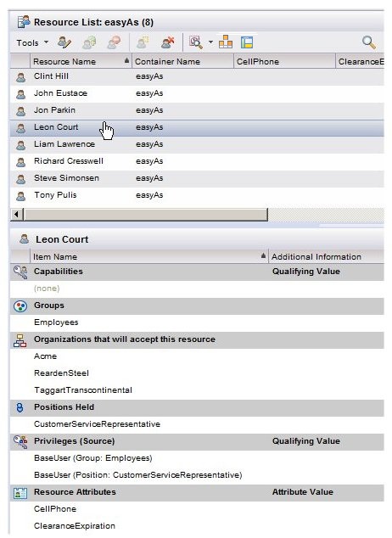Screen dimensions: 392x538
Task: Click easyAs container cell for Clint Hill
Action: coord(149,76)
